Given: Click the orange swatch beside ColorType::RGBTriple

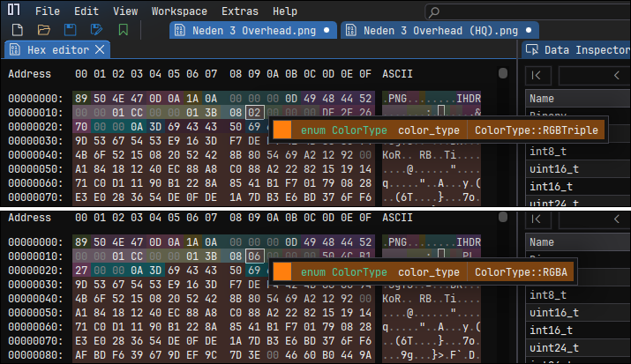Looking at the screenshot, I should point(282,130).
